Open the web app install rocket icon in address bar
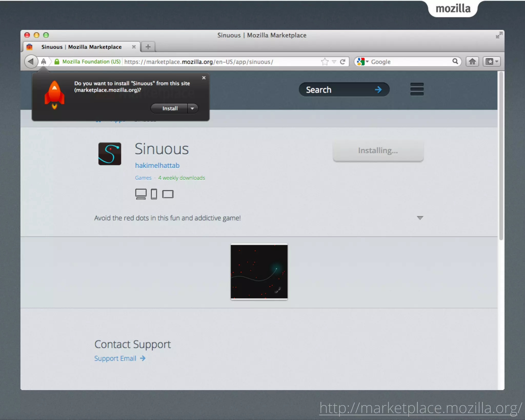Screen dimensions: 525x420 44,62
